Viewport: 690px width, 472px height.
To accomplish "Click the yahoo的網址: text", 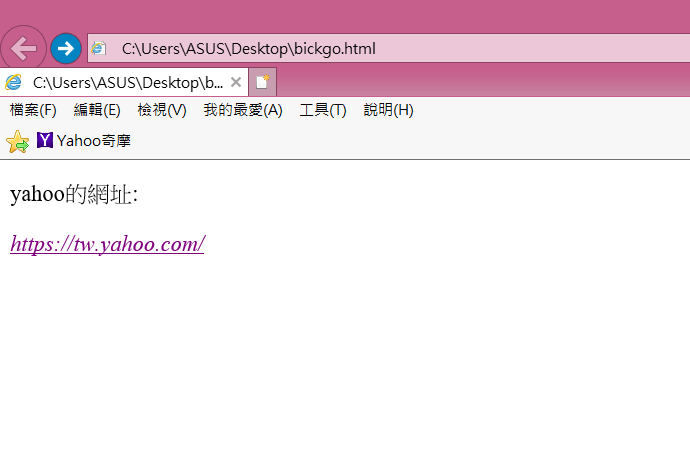I will point(74,194).
